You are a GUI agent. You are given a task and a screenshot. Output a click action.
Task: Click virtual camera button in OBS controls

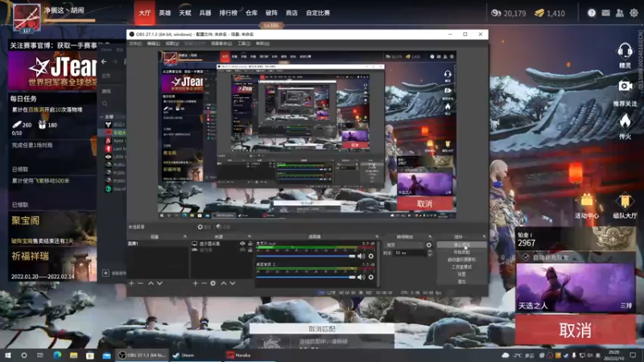coord(461,259)
